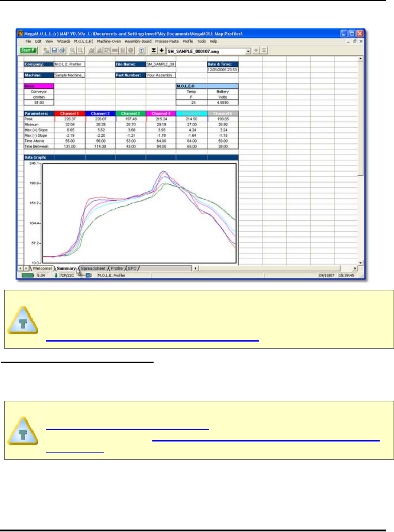Screen dimensions: 394x532
Task: Click the vertical scrollbar down arrow
Action: click(x=361, y=263)
